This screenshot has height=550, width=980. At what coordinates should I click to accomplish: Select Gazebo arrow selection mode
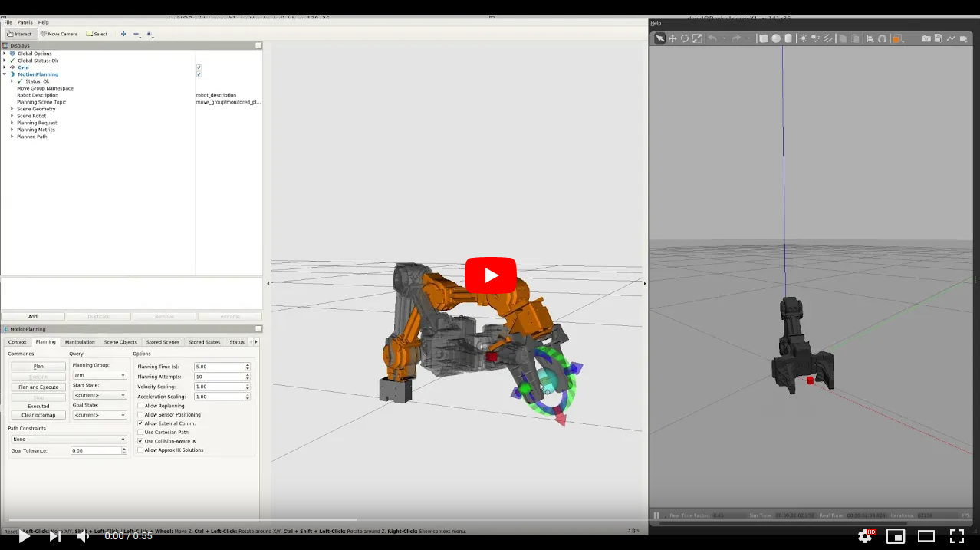click(659, 38)
